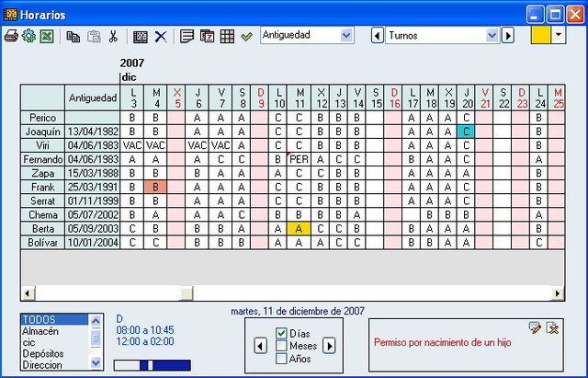Select Almacén in department list
This screenshot has width=588, height=378.
[x=55, y=331]
